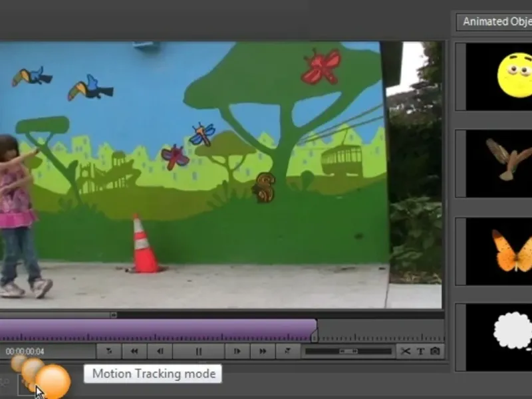Click the zoom bar handle above the timeline
This screenshot has width=532, height=399.
113,315
